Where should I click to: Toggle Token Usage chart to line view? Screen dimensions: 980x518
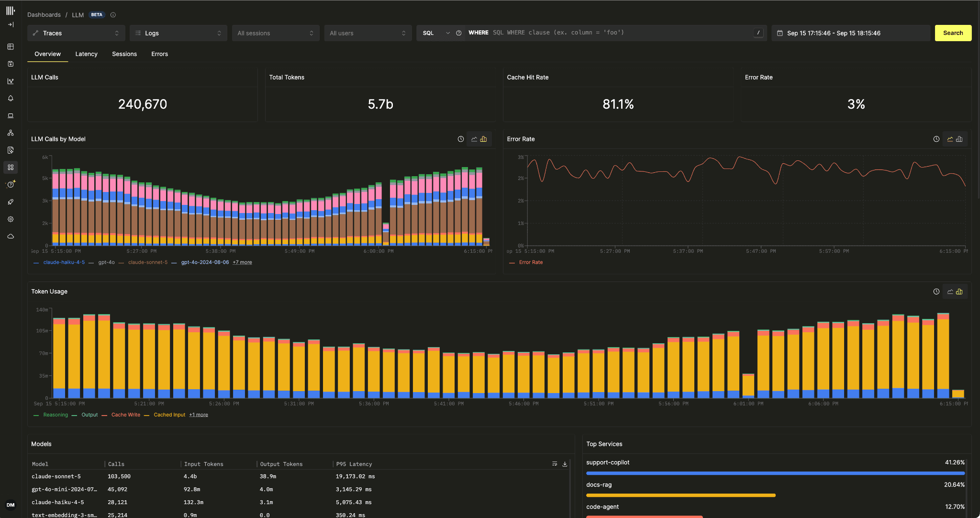(950, 292)
